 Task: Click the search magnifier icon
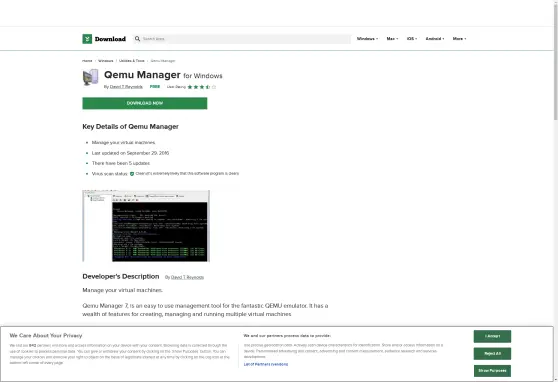click(137, 38)
